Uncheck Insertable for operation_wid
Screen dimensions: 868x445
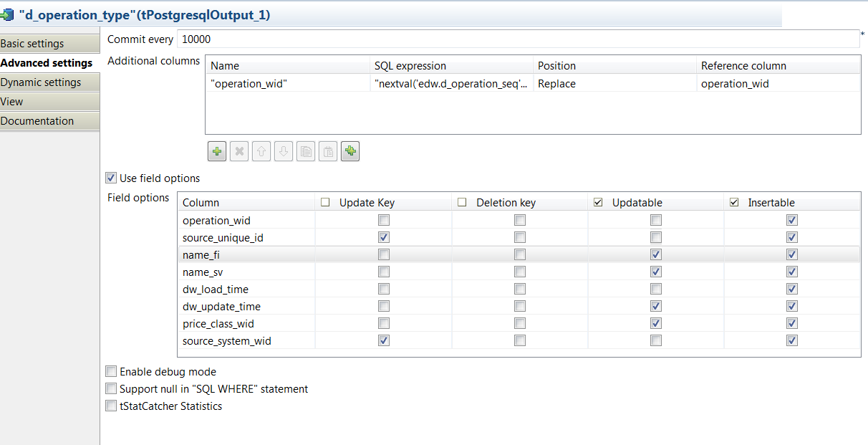pos(792,220)
